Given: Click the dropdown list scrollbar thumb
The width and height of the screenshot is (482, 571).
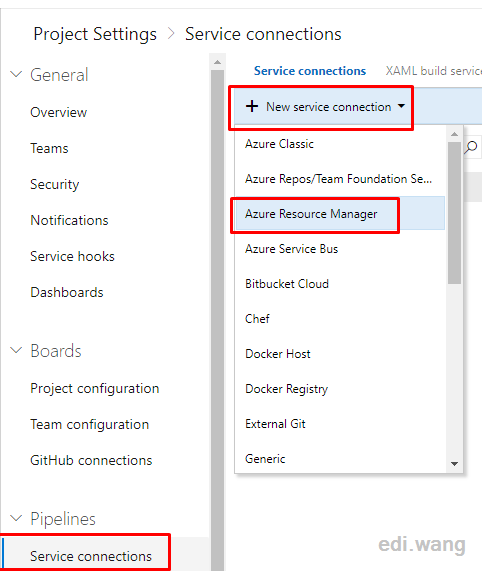Looking at the screenshot, I should (x=454, y=213).
